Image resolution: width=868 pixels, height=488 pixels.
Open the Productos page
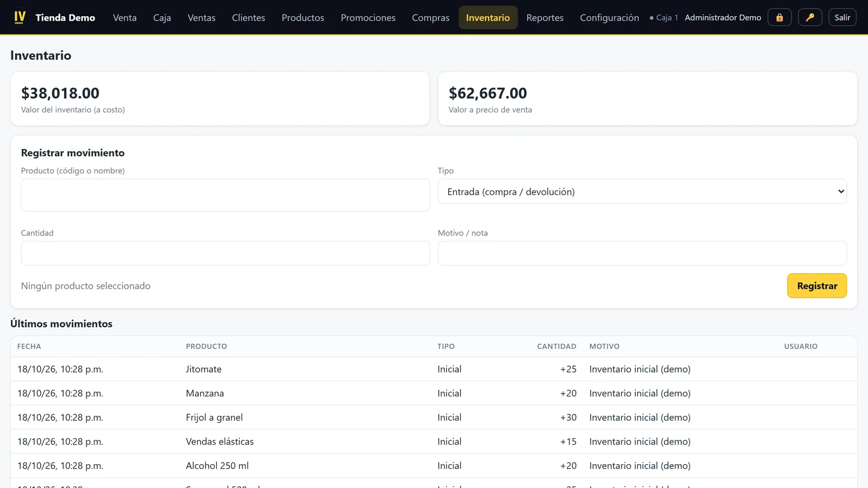tap(303, 17)
